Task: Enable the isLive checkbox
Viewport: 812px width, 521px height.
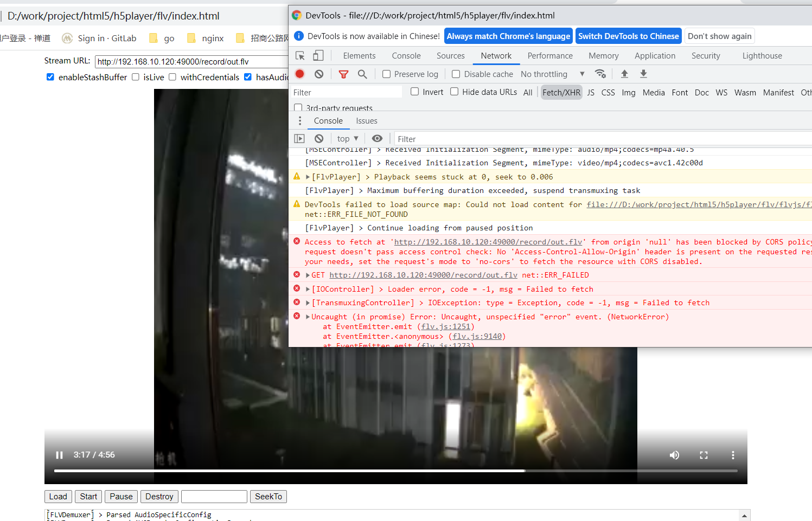Action: [135, 77]
